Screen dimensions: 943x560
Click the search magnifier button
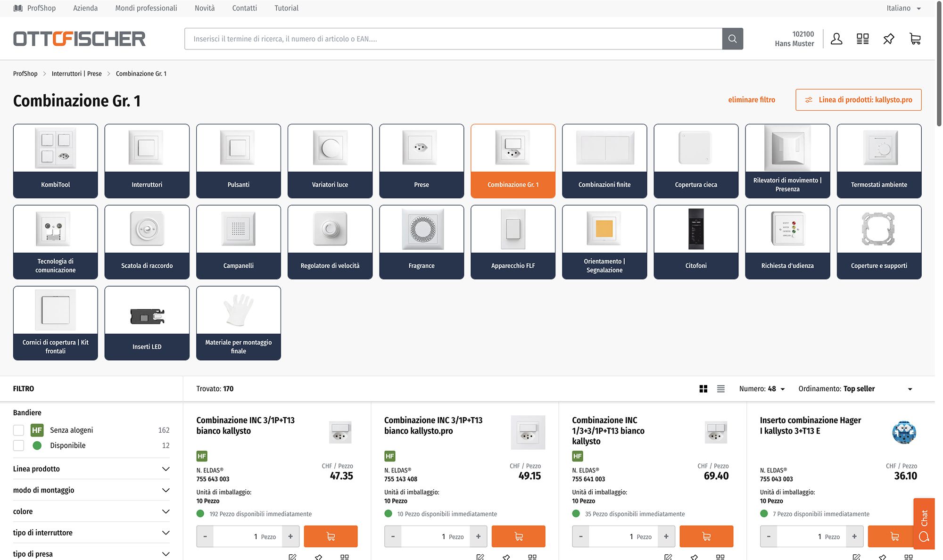(732, 39)
